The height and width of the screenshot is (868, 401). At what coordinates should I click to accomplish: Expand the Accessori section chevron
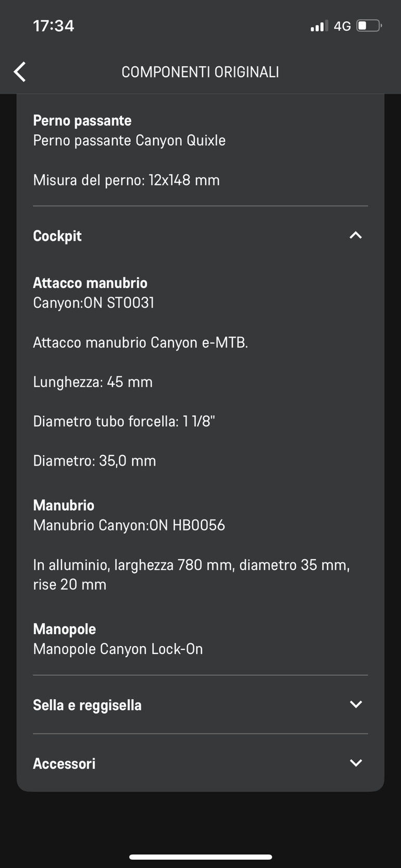[x=356, y=763]
